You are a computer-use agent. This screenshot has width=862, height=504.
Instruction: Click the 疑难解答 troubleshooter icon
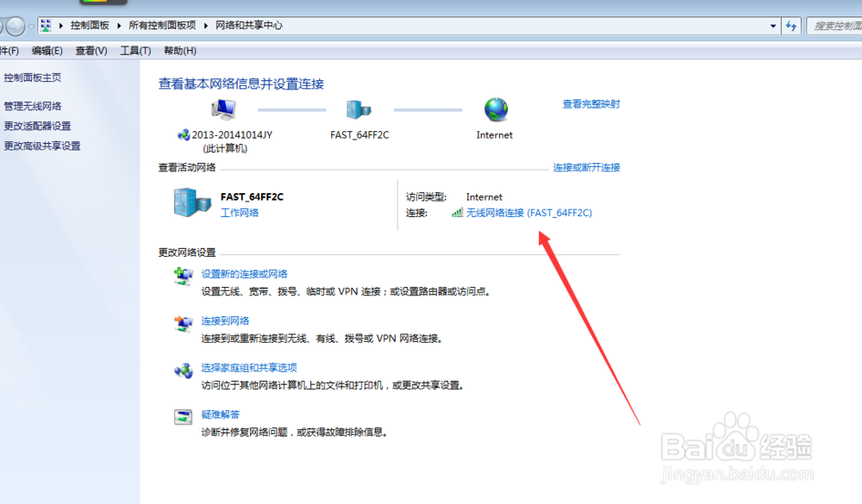coord(183,417)
